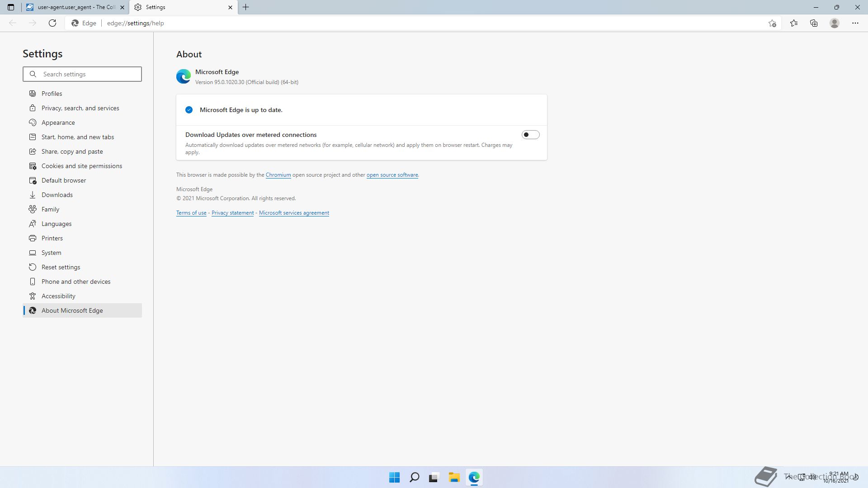This screenshot has width=868, height=488.
Task: Open Cookies and site permissions
Action: 82,166
